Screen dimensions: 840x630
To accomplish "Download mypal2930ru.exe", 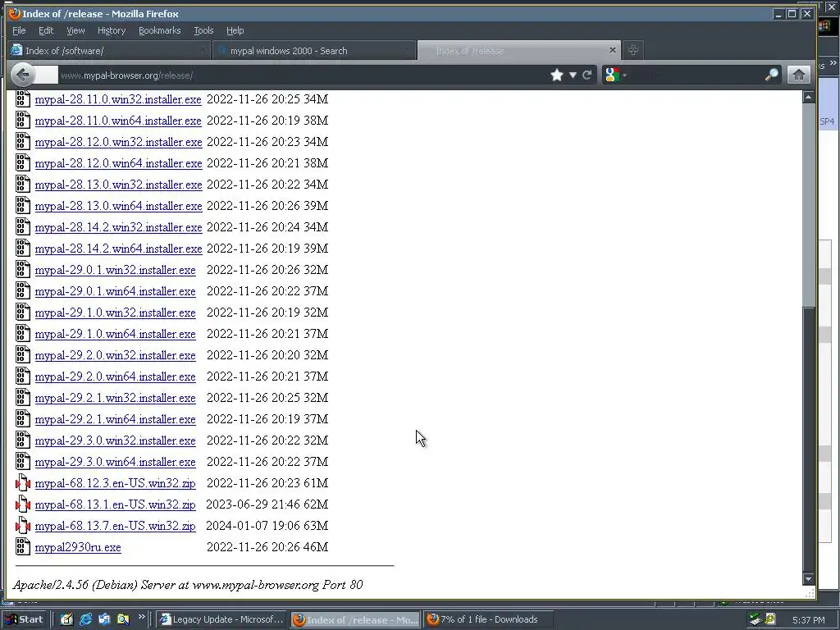I will 78,547.
